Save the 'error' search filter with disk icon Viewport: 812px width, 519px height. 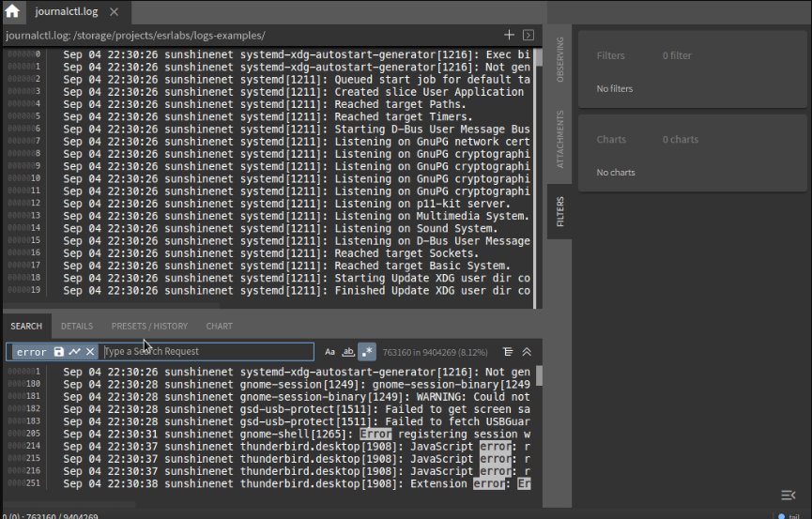click(x=59, y=352)
